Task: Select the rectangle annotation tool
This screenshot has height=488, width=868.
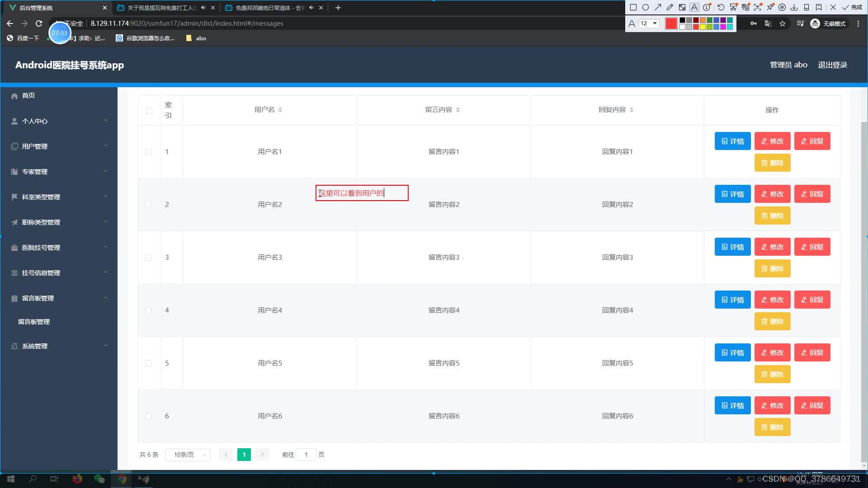Action: pyautogui.click(x=633, y=7)
